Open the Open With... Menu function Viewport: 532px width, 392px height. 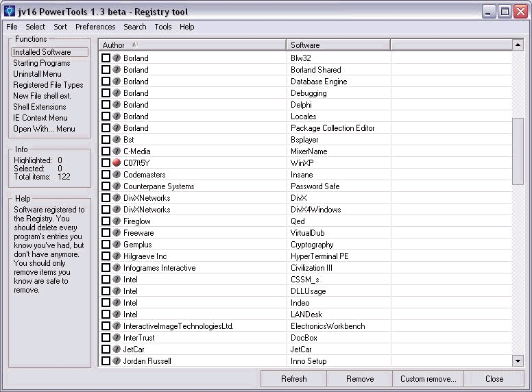44,129
